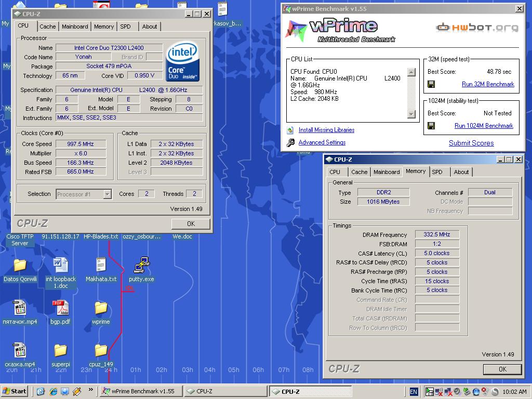Click Install Missing Libraries link
The image size is (532, 399).
326,130
